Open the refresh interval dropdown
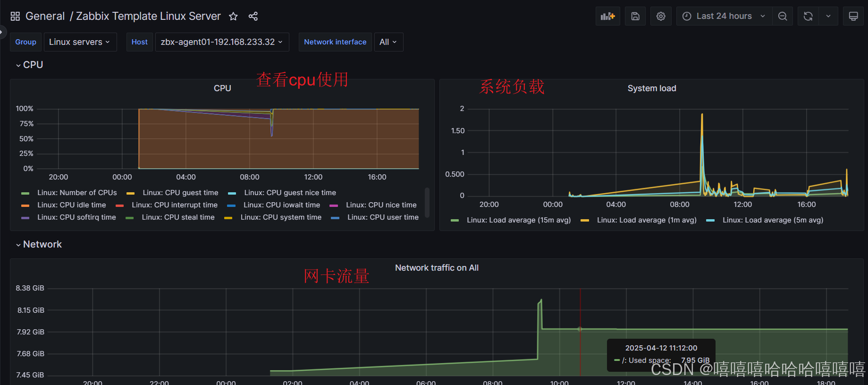Image resolution: width=868 pixels, height=385 pixels. (828, 16)
